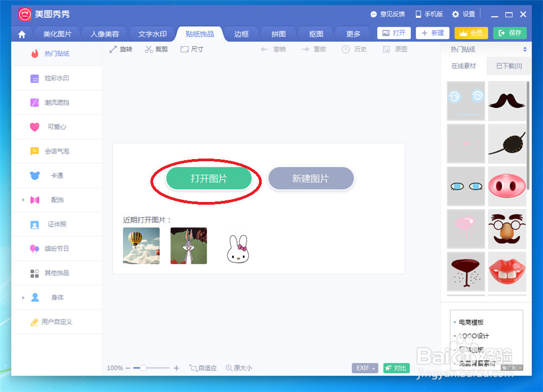Click the 裁剪 crop tool
The height and width of the screenshot is (392, 543).
[156, 49]
